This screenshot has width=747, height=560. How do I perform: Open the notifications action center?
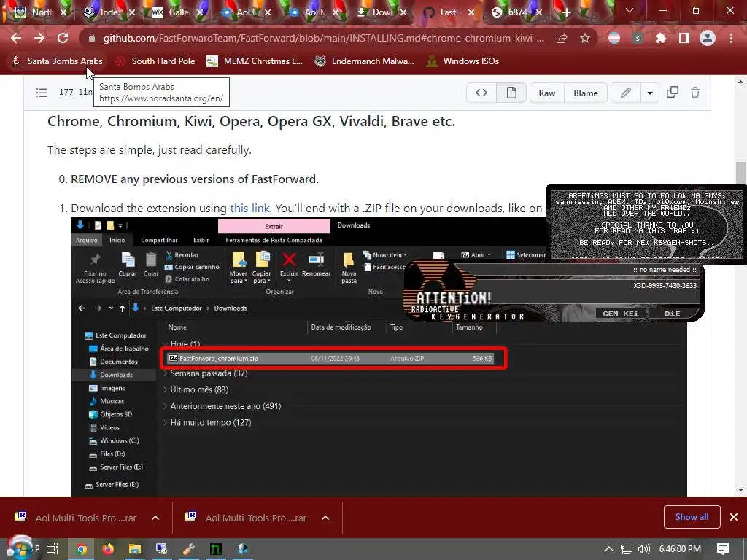click(723, 549)
